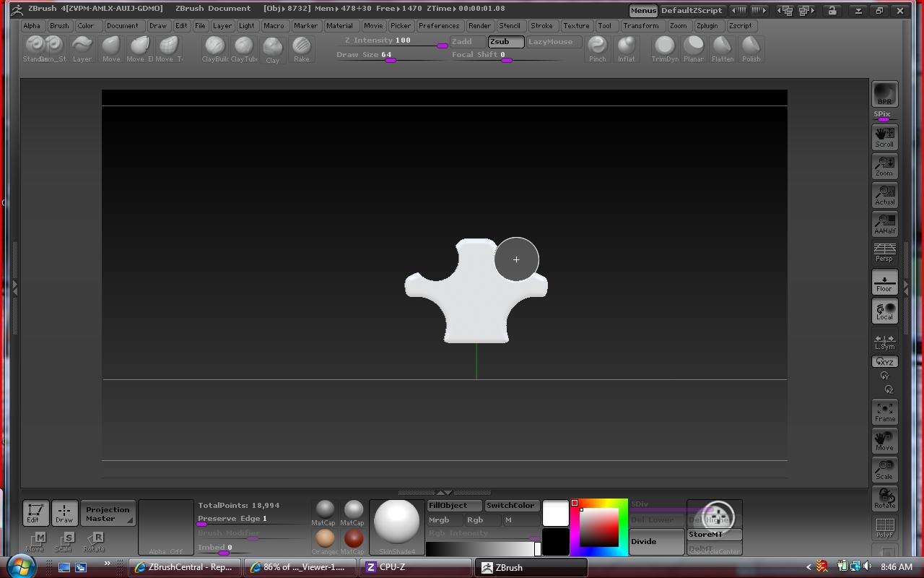The width and height of the screenshot is (924, 578).
Task: Open the Alpha Off selector
Action: coord(166,527)
